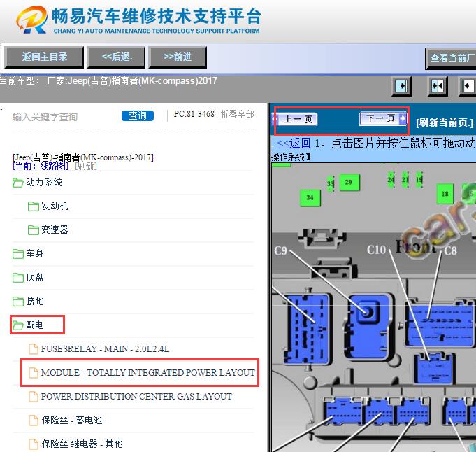Image resolution: width=476 pixels, height=452 pixels.
Task: Click the folder icon beside 变速器
Action: coord(33,230)
